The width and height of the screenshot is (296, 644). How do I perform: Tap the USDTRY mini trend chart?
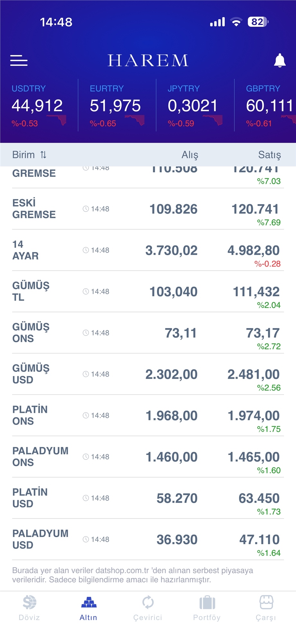57,120
